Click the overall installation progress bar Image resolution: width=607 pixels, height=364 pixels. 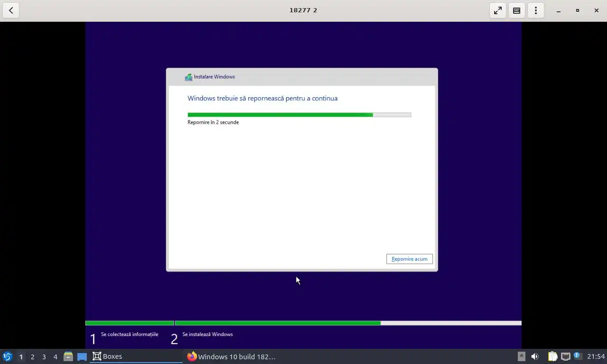coord(303,323)
